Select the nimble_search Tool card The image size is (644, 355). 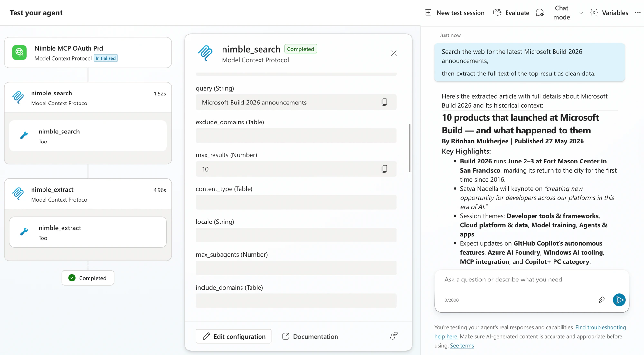[x=88, y=136]
